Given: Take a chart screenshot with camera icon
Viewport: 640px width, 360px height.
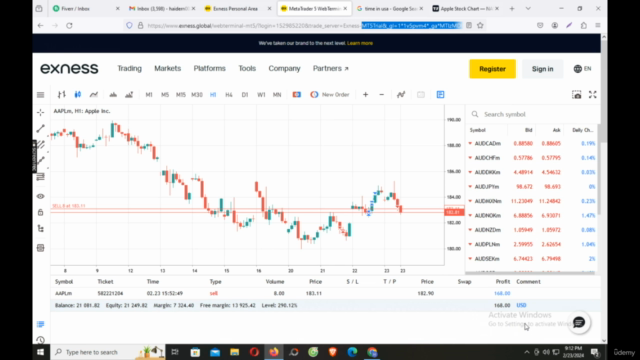Looking at the screenshot, I should [576, 95].
